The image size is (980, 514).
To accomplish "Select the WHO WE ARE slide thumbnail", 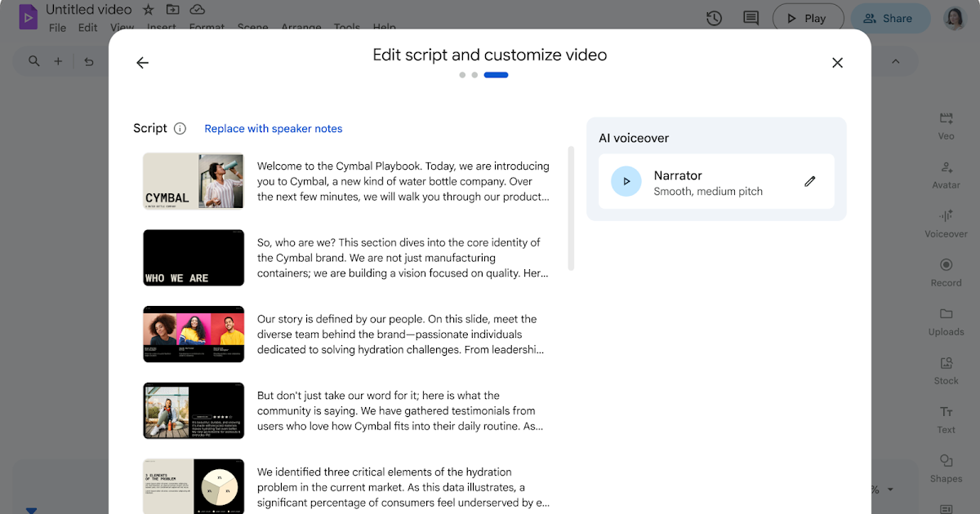I will (194, 258).
